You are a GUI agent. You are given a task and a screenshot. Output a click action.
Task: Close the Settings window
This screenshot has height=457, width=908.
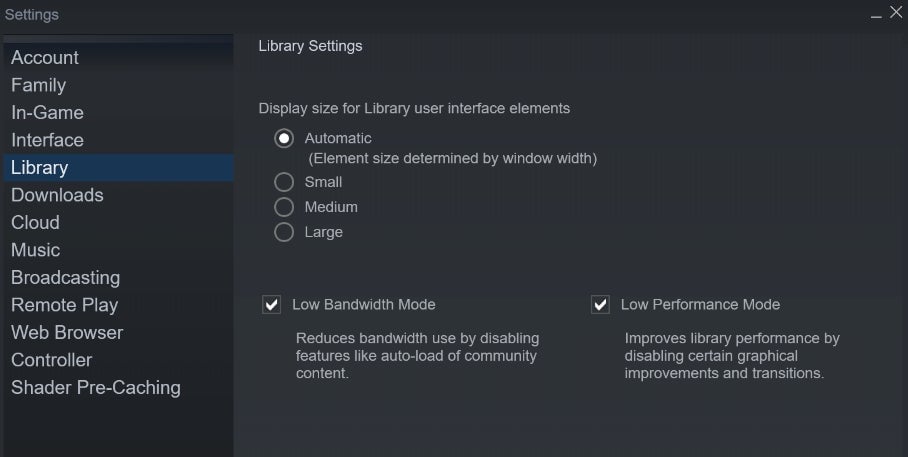click(896, 13)
